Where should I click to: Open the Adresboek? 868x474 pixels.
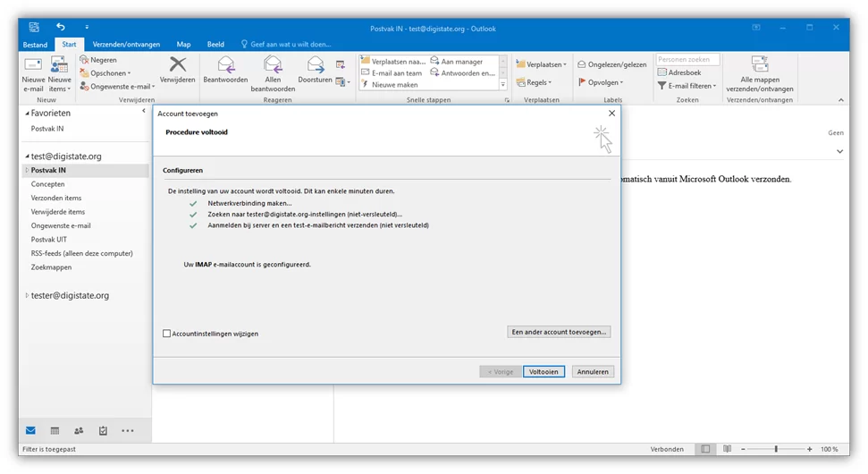(679, 72)
